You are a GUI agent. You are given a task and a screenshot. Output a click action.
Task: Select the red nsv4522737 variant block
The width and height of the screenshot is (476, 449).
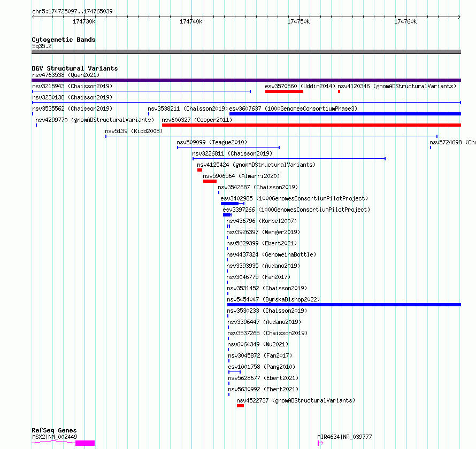[241, 406]
